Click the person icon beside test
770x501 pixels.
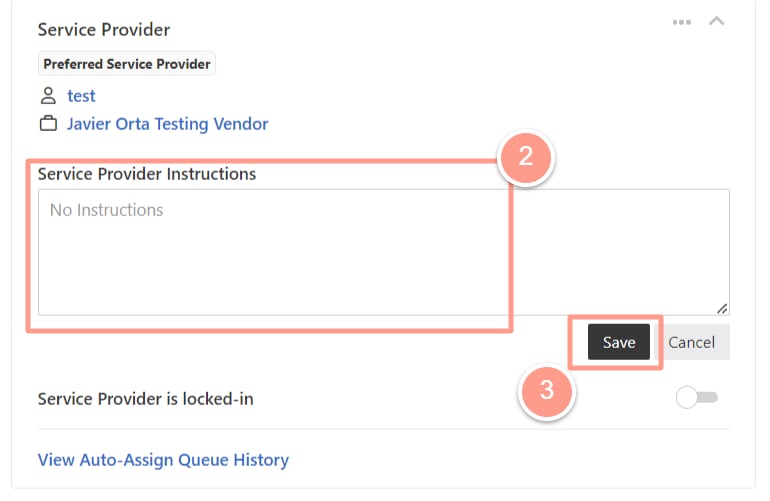click(48, 95)
